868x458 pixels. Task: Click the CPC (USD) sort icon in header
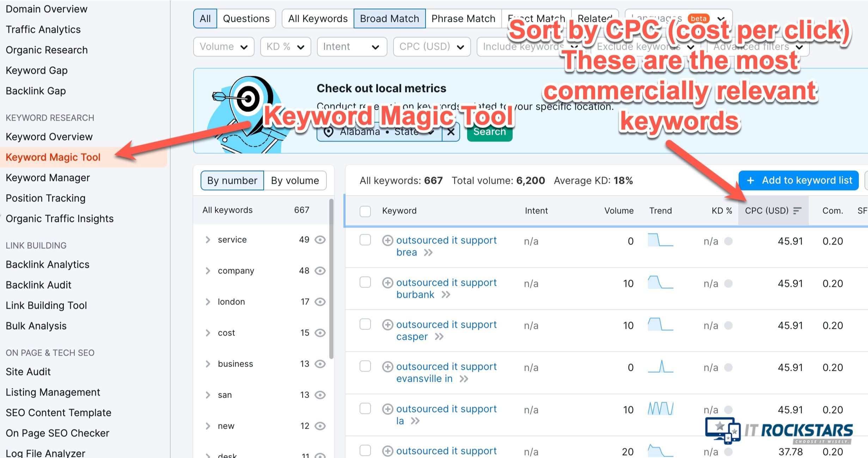click(797, 211)
